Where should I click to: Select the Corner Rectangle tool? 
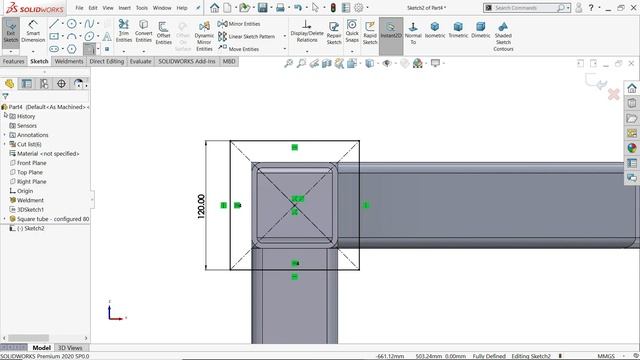click(x=54, y=36)
